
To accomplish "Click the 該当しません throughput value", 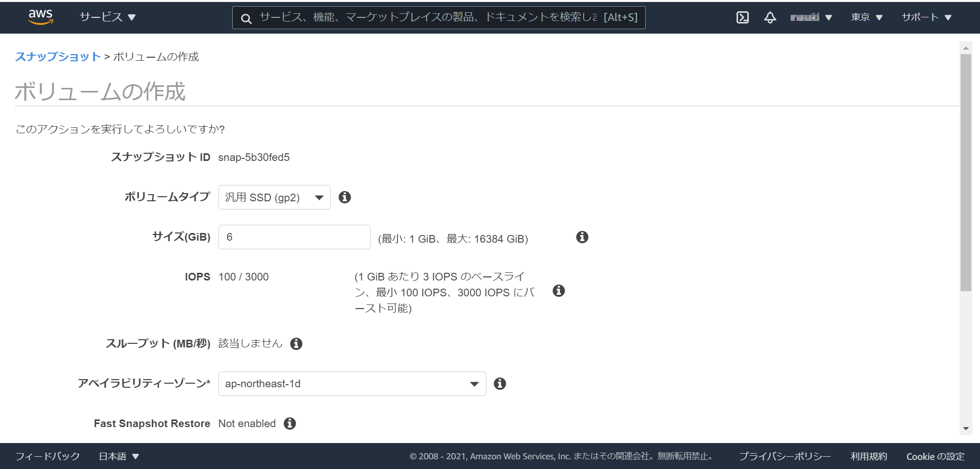I will tap(250, 343).
